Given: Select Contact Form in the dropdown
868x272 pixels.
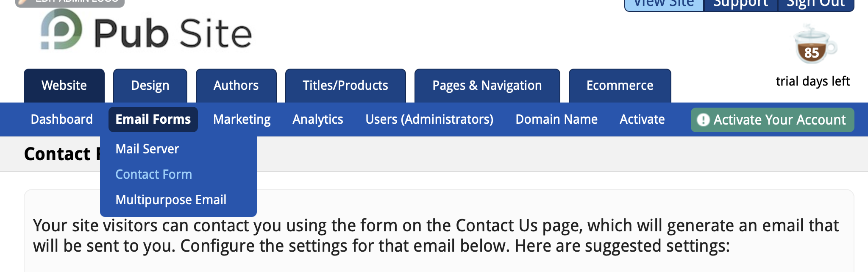Looking at the screenshot, I should [153, 174].
